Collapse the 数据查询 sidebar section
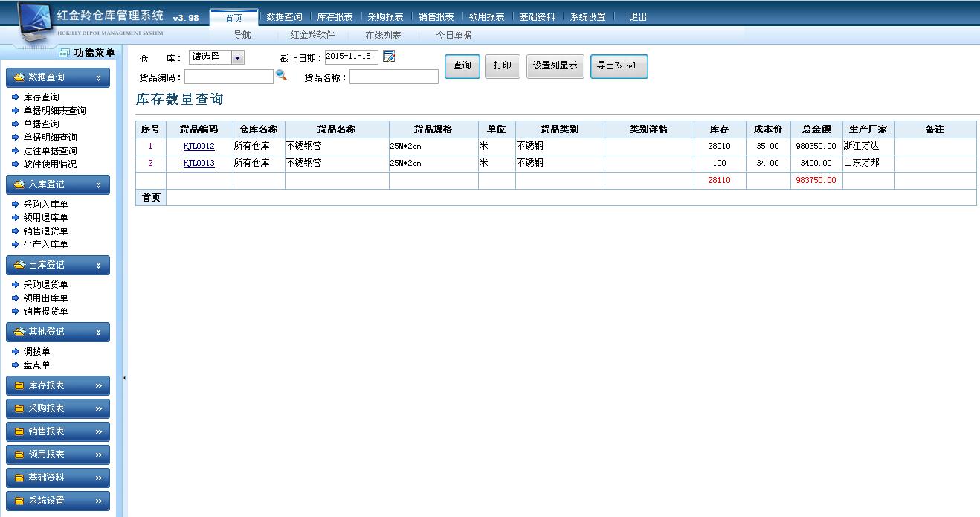The image size is (980, 517). [98, 78]
